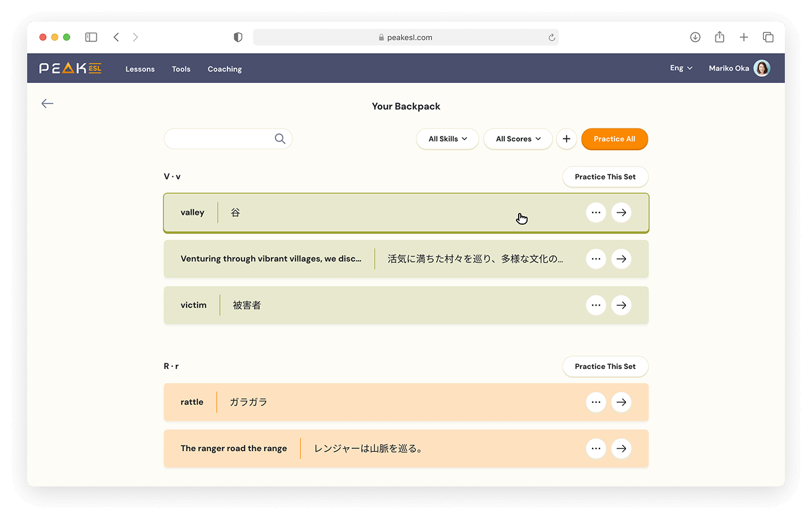Open the valley entry with its arrow
Image resolution: width=812 pixels, height=519 pixels.
pyautogui.click(x=621, y=213)
